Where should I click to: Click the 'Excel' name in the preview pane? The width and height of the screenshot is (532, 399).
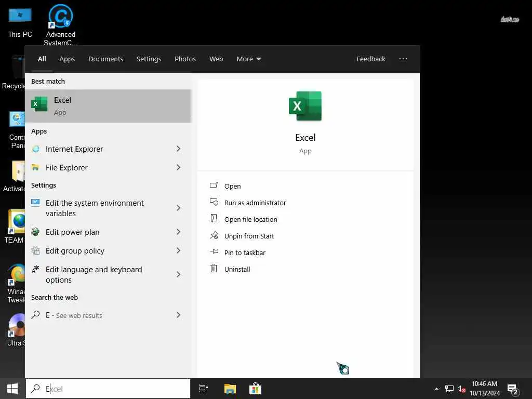pyautogui.click(x=305, y=137)
